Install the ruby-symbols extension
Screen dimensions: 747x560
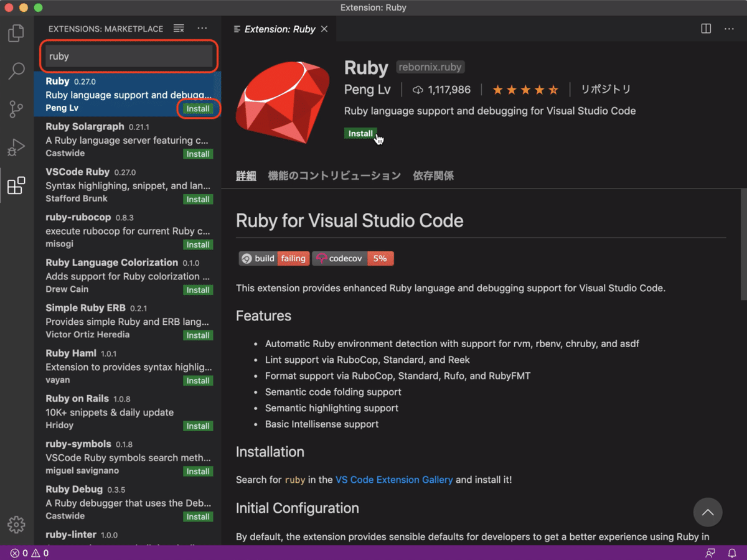pos(198,472)
